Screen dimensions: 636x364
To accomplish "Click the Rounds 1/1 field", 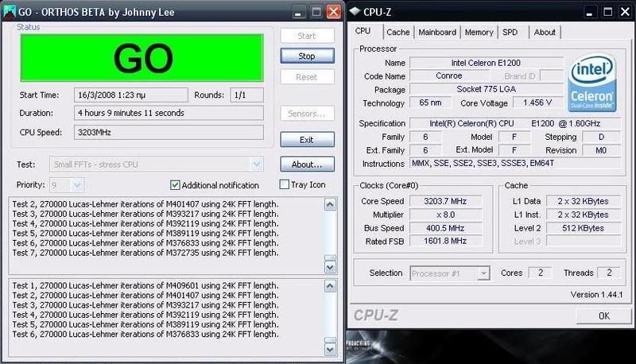I will point(246,95).
